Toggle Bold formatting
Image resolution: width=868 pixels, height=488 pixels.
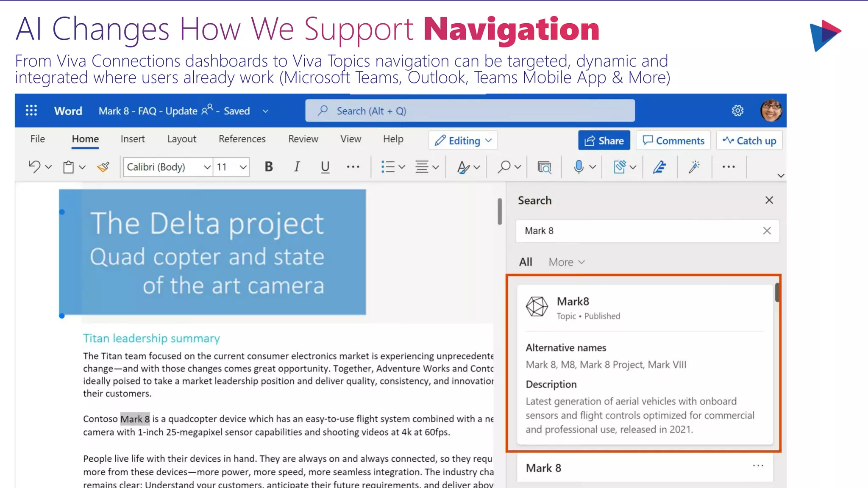coord(269,167)
